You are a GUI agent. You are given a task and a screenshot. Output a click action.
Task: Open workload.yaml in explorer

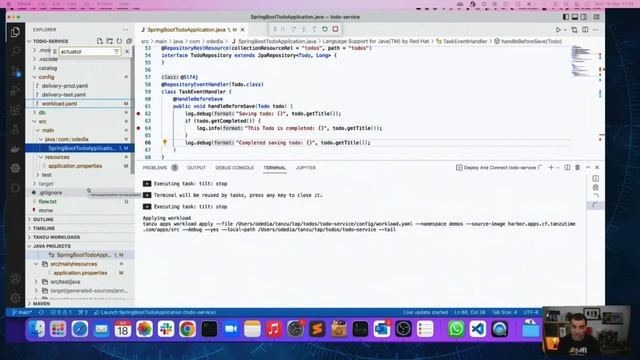pos(59,104)
